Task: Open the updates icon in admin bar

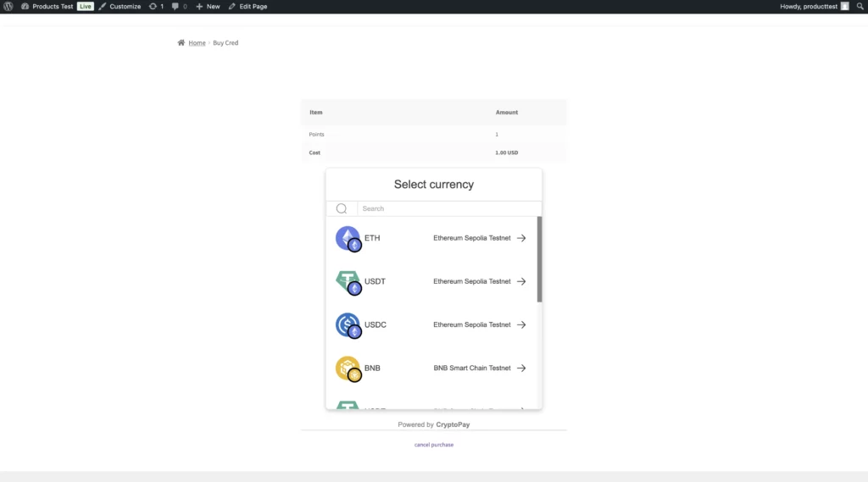Action: click(155, 6)
